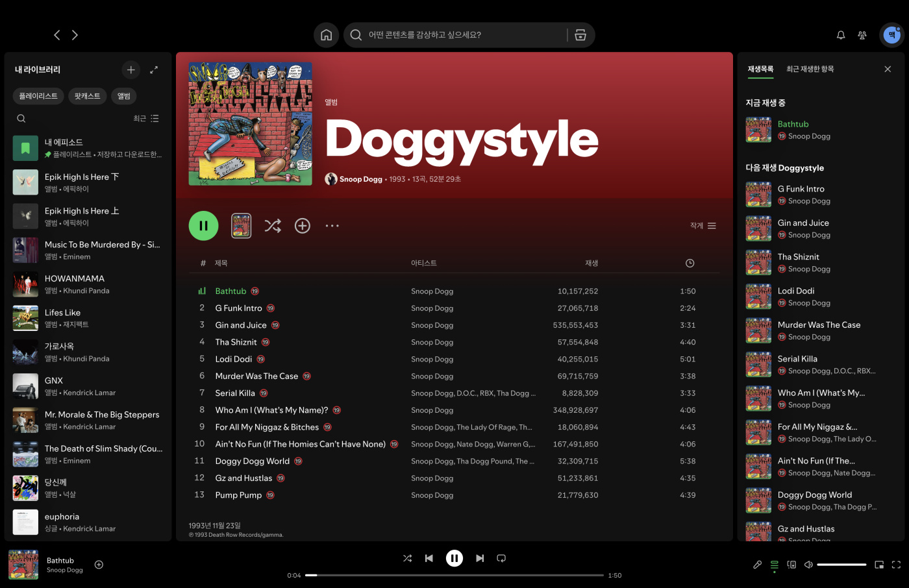
Task: Open the Snoop Dogg artist link in header
Action: click(360, 179)
